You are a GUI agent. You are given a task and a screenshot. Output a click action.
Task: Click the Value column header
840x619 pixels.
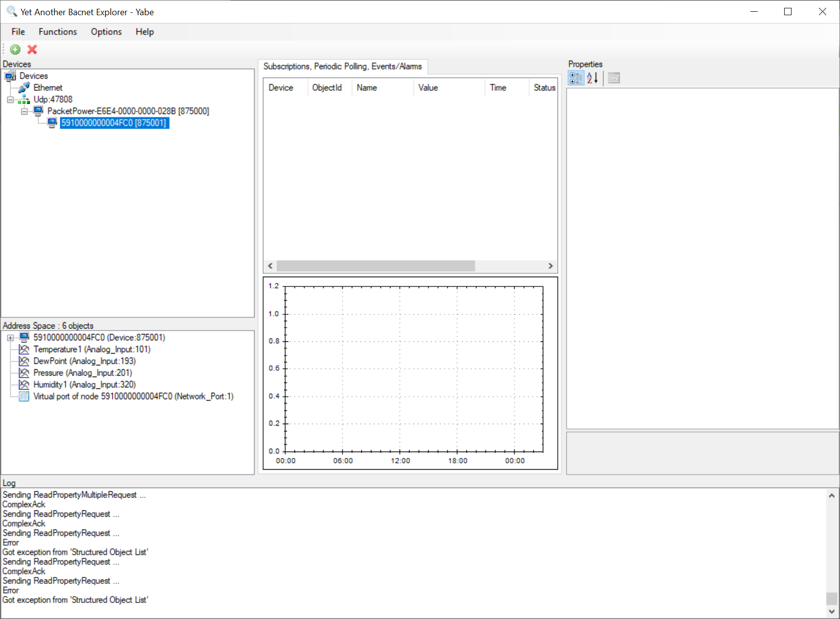click(428, 88)
